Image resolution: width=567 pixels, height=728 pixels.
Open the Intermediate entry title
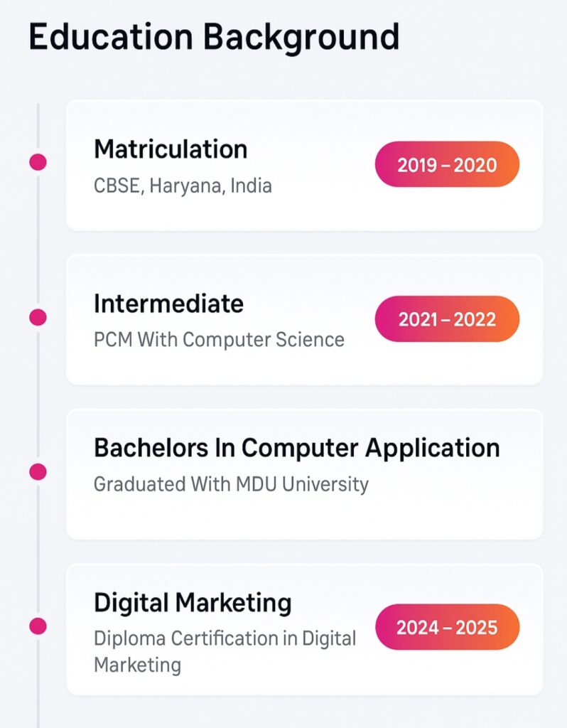[x=168, y=304]
